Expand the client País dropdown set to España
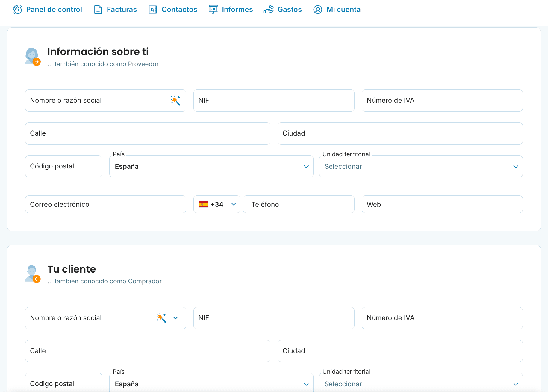The image size is (548, 392). (211, 382)
